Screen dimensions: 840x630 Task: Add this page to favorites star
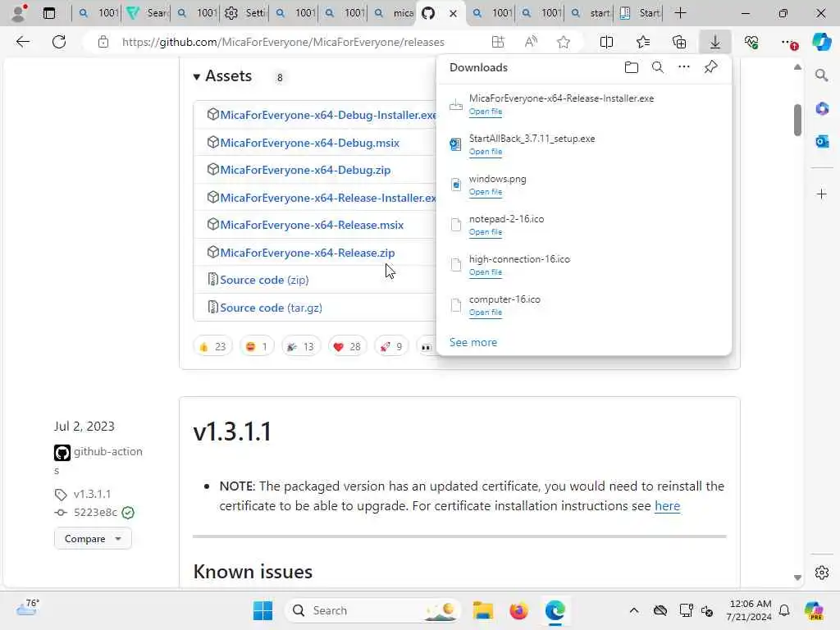(563, 42)
